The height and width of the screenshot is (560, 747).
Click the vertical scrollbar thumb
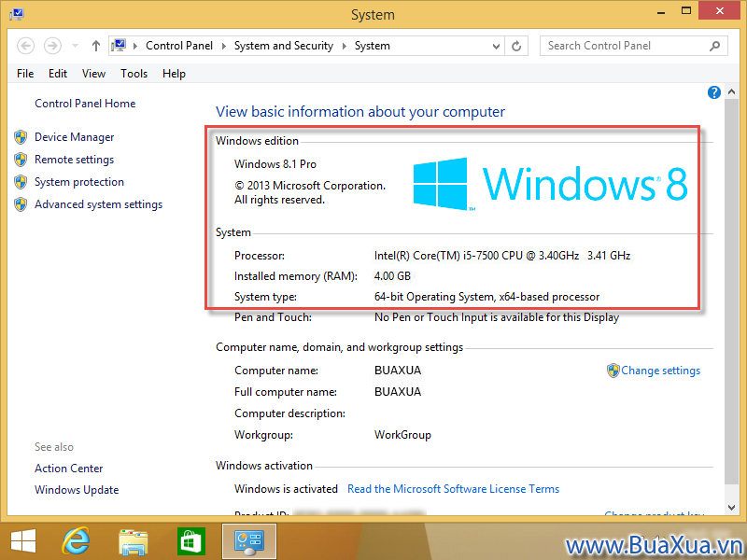732,291
